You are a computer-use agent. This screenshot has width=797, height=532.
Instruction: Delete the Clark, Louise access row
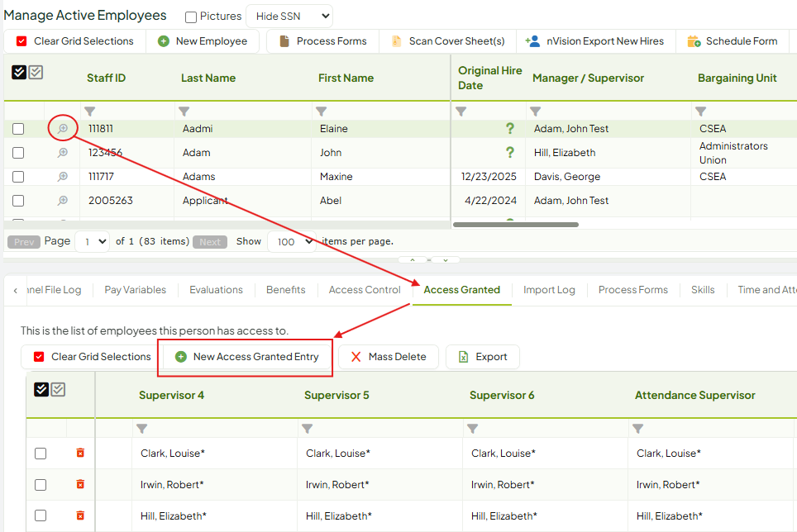pyautogui.click(x=80, y=453)
